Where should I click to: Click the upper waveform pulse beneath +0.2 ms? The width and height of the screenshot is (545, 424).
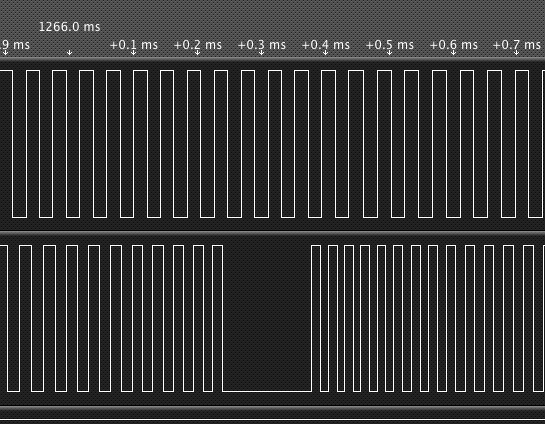tap(194, 144)
